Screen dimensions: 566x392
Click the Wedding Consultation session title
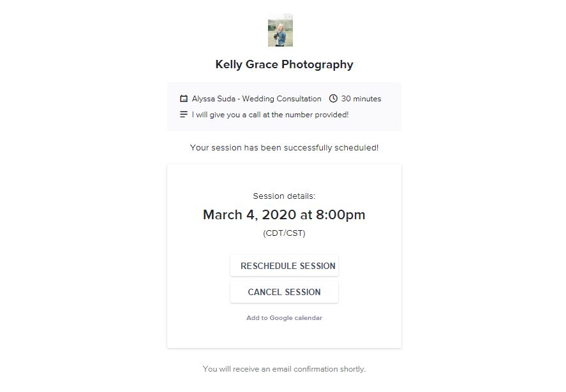[281, 99]
